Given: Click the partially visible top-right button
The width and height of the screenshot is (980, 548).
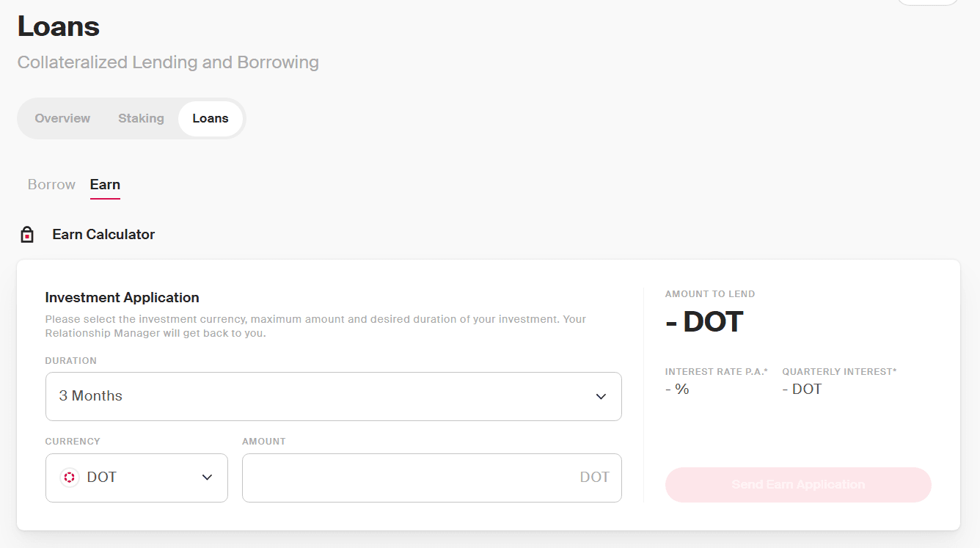Looking at the screenshot, I should 928,2.
